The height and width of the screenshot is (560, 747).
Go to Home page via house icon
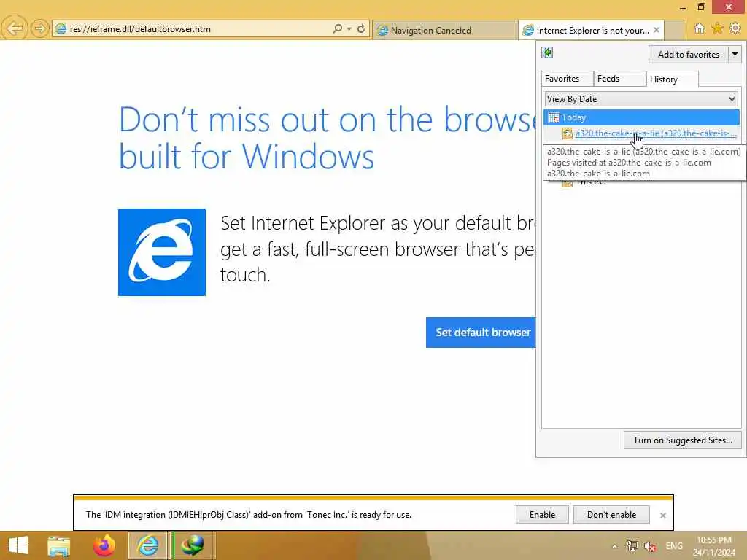point(699,28)
